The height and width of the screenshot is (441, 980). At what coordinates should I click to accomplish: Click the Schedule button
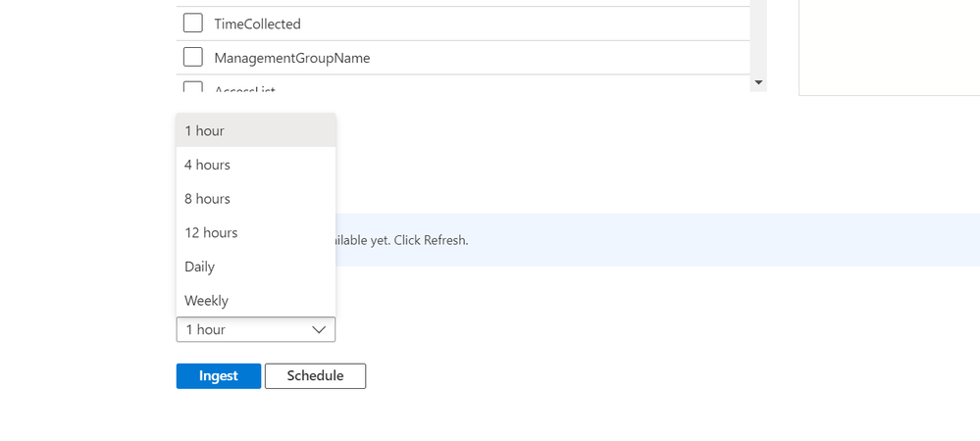coord(315,376)
